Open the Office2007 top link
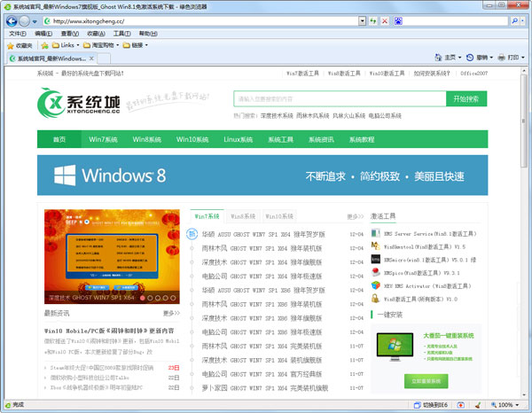The width and height of the screenshot is (532, 413). tap(474, 74)
